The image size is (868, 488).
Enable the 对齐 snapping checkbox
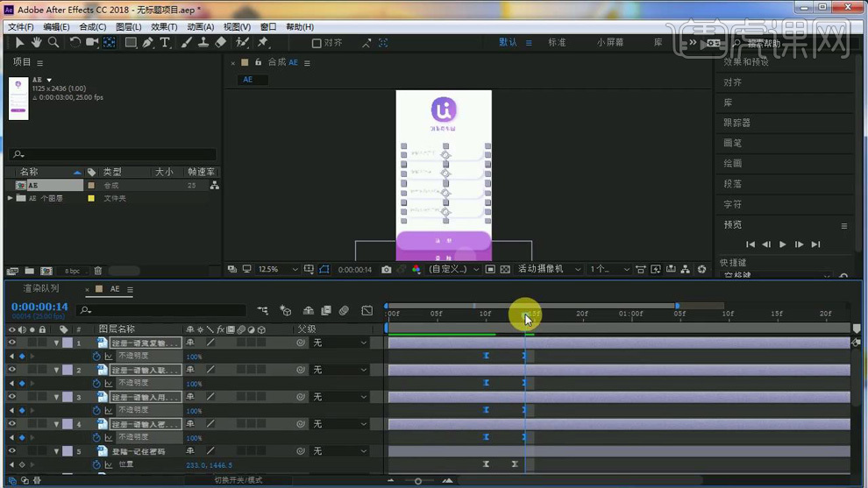pyautogui.click(x=317, y=43)
